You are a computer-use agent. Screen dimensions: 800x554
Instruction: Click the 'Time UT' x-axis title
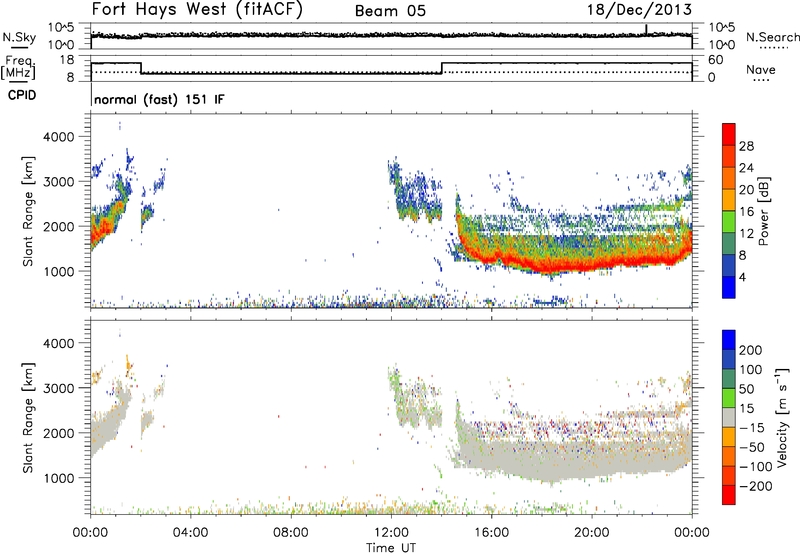(391, 548)
